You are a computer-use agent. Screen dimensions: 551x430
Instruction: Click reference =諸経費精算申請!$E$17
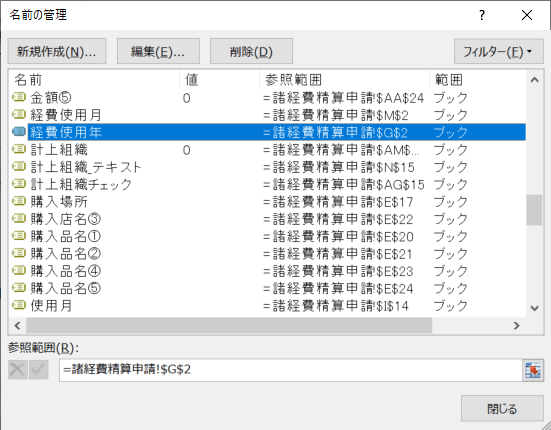click(338, 202)
